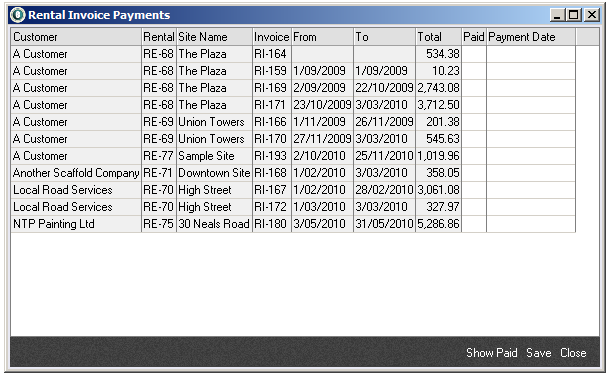Click To date 28/02/2010
The width and height of the screenshot is (609, 376).
(x=385, y=190)
